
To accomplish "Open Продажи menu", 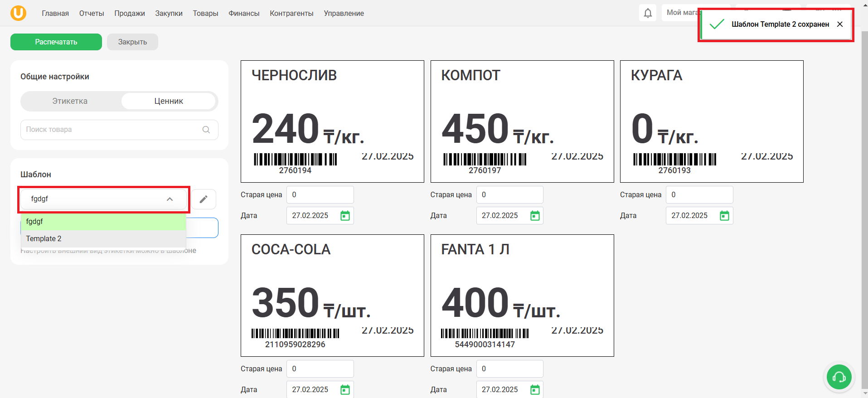I will (130, 14).
